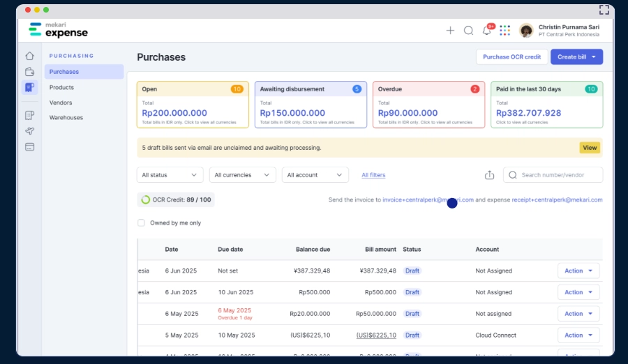Open the Action dropdown for the ¥387.329,48 bill

pyautogui.click(x=578, y=271)
